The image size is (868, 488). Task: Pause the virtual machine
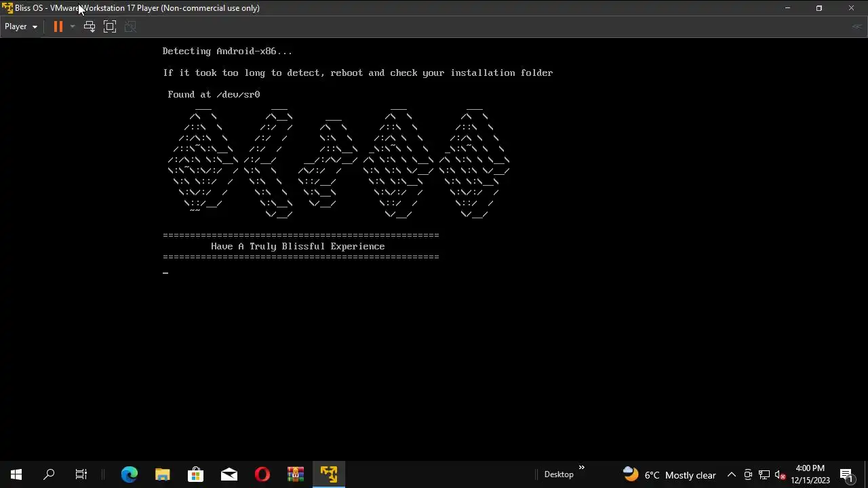tap(58, 26)
